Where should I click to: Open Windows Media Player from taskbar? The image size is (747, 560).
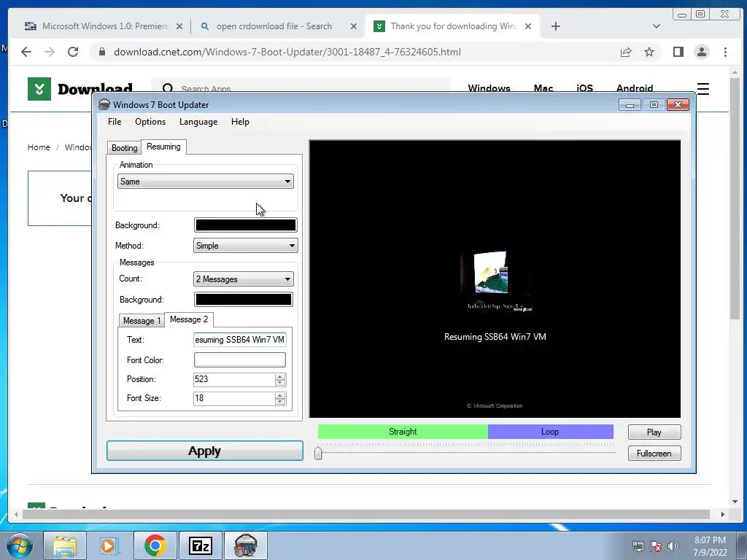(x=108, y=545)
